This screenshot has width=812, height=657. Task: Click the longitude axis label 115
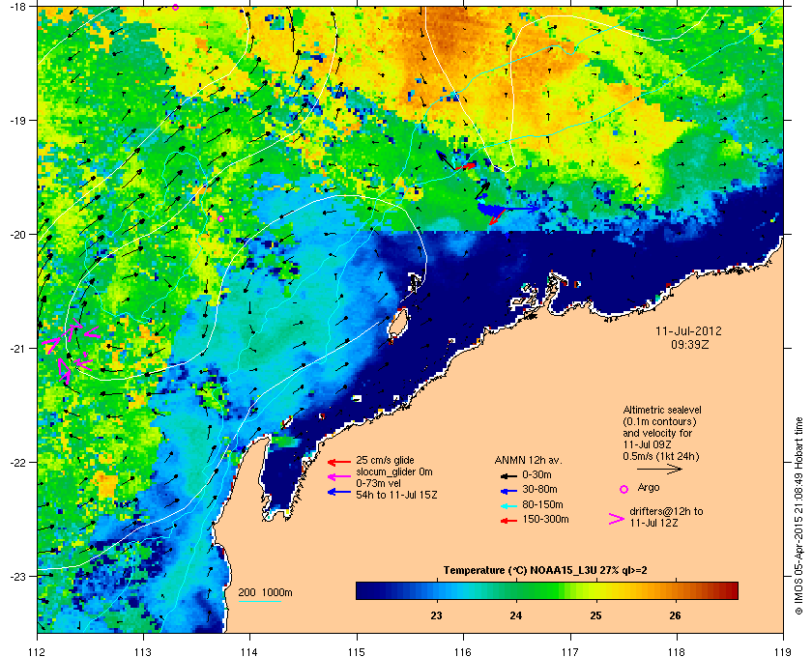coord(357,652)
